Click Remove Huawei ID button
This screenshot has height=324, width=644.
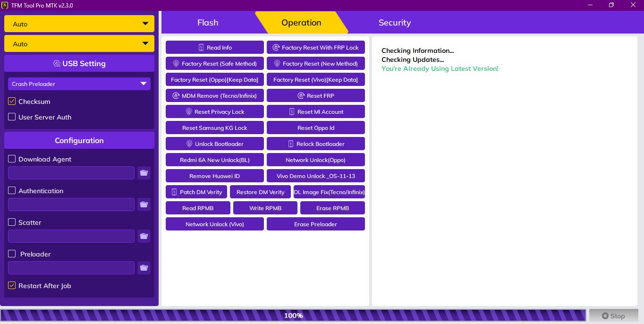pyautogui.click(x=215, y=176)
